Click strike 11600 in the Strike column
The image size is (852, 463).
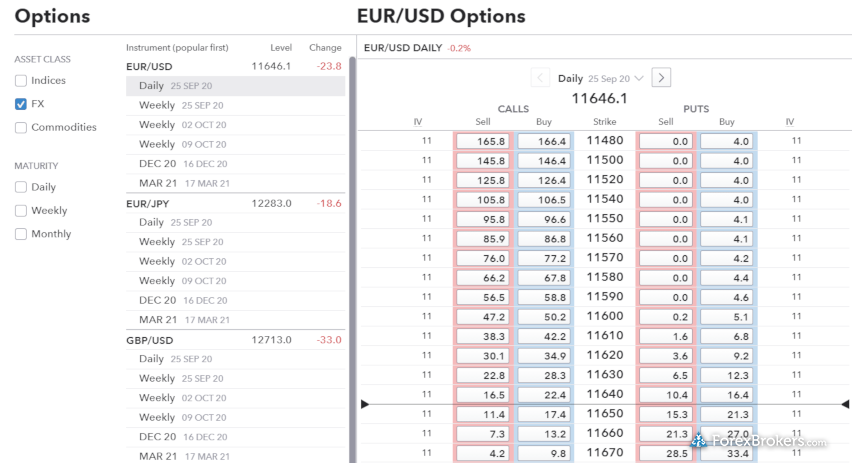coord(605,316)
